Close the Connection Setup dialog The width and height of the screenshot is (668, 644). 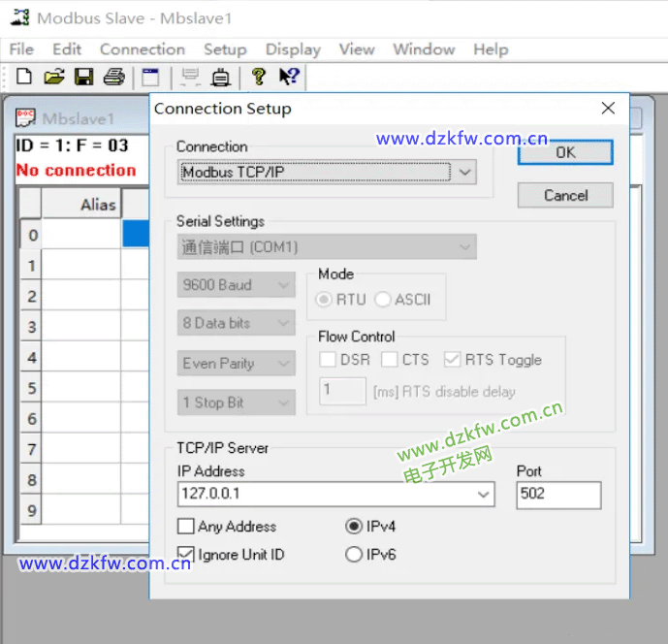(x=608, y=109)
